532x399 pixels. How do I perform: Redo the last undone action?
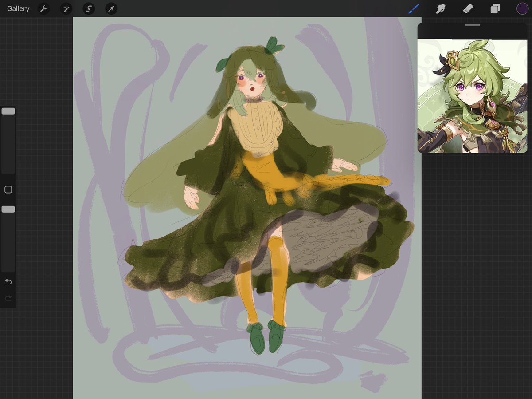[x=8, y=298]
